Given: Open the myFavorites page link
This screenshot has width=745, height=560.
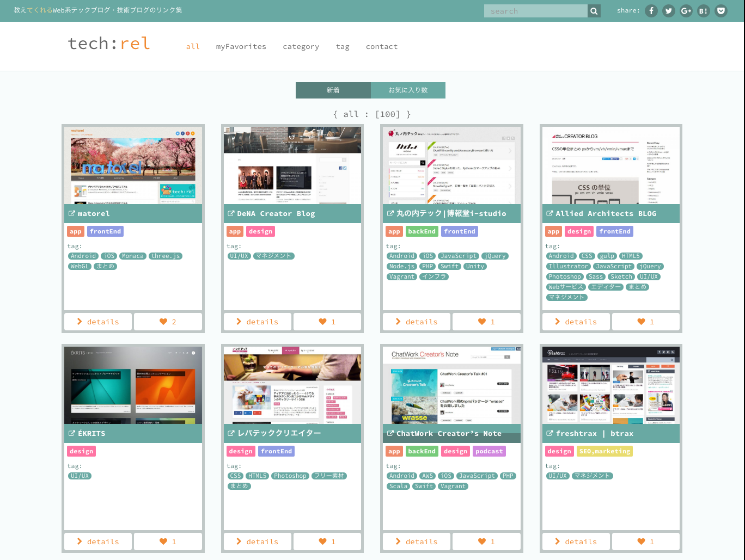Looking at the screenshot, I should (x=241, y=47).
